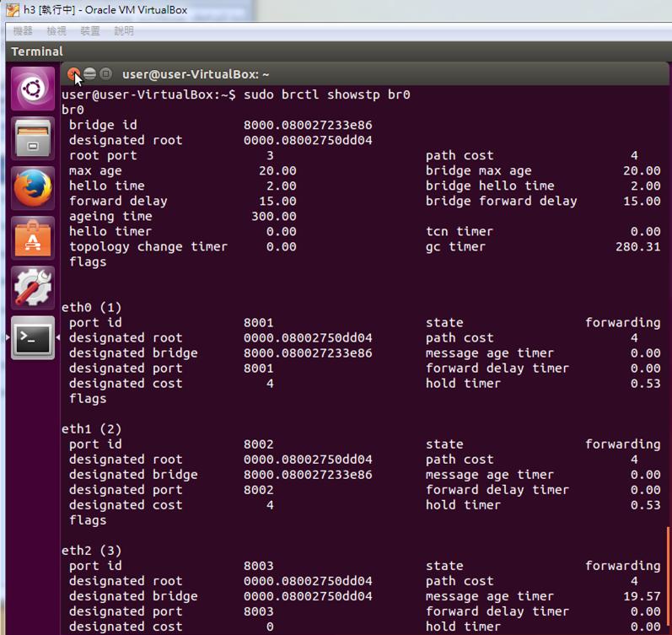Minimize the terminal window

pos(89,74)
